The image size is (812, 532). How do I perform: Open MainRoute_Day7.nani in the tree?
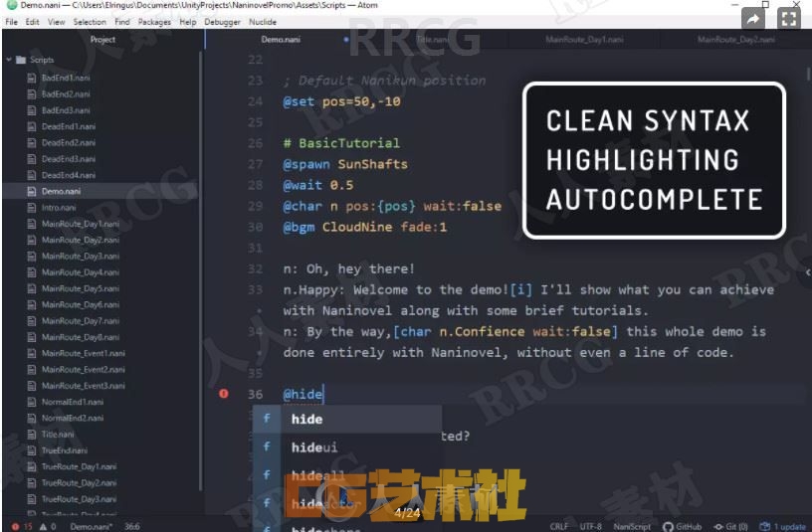pyautogui.click(x=80, y=321)
